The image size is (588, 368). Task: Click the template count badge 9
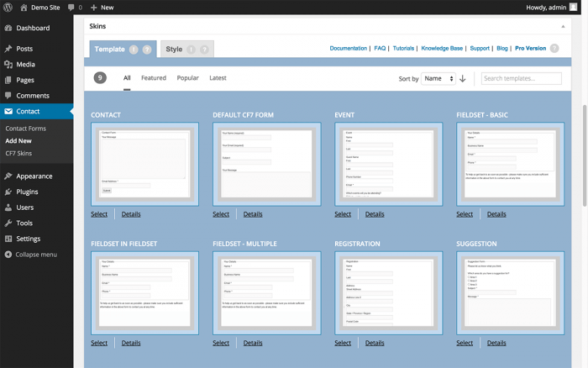100,78
